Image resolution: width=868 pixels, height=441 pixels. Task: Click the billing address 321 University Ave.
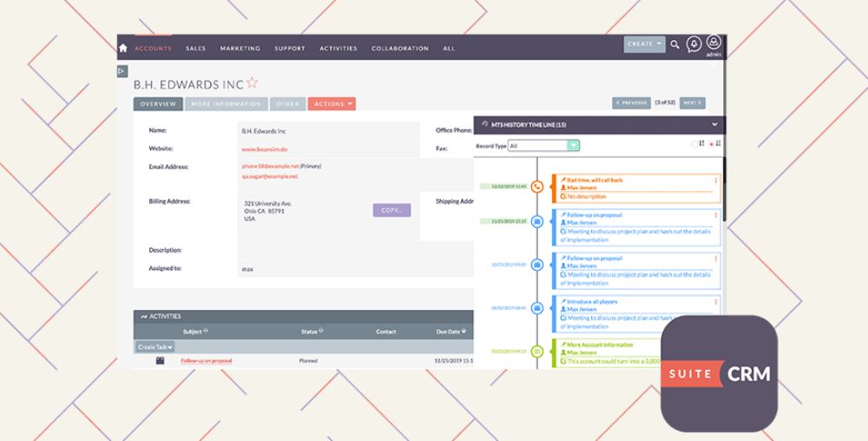[x=268, y=204]
